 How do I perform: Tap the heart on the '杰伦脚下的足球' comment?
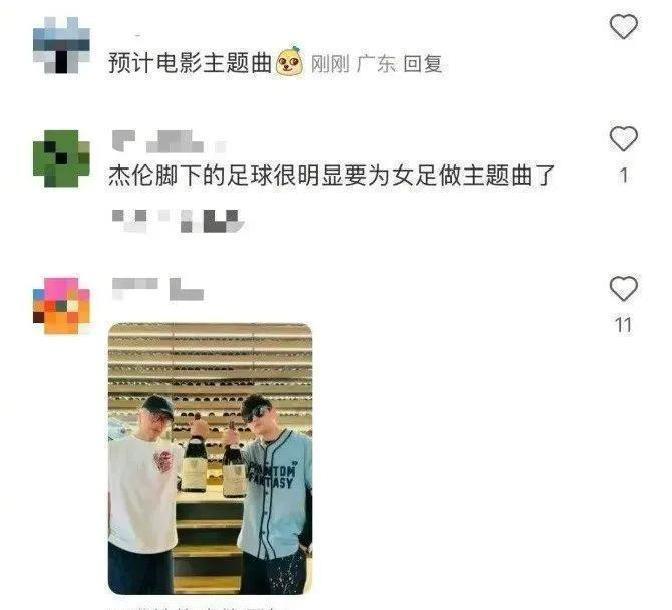624,138
